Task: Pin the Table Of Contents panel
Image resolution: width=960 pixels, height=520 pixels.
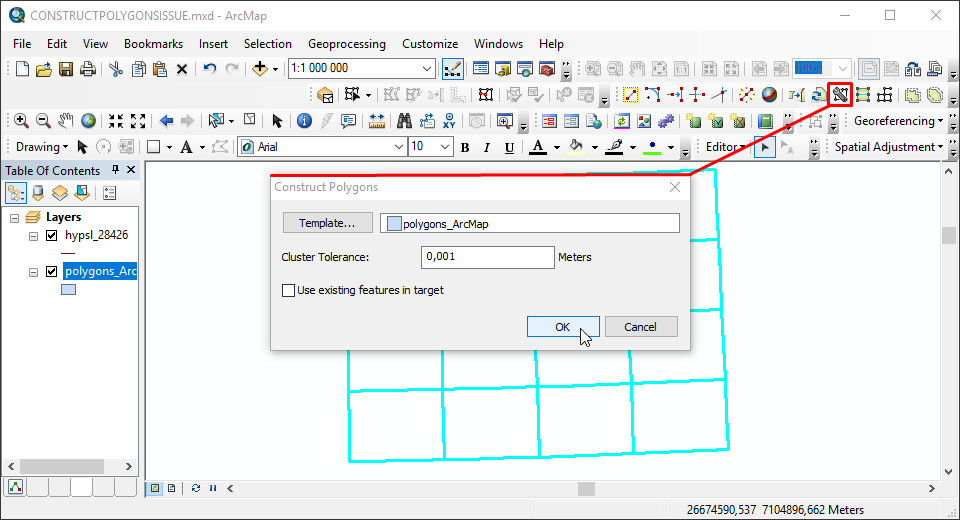Action: pyautogui.click(x=115, y=170)
